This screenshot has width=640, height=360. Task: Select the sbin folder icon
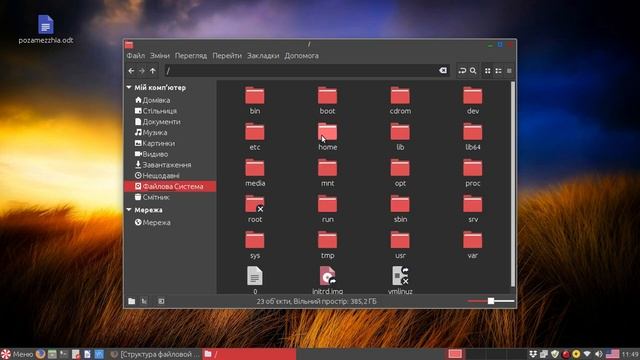click(x=400, y=204)
